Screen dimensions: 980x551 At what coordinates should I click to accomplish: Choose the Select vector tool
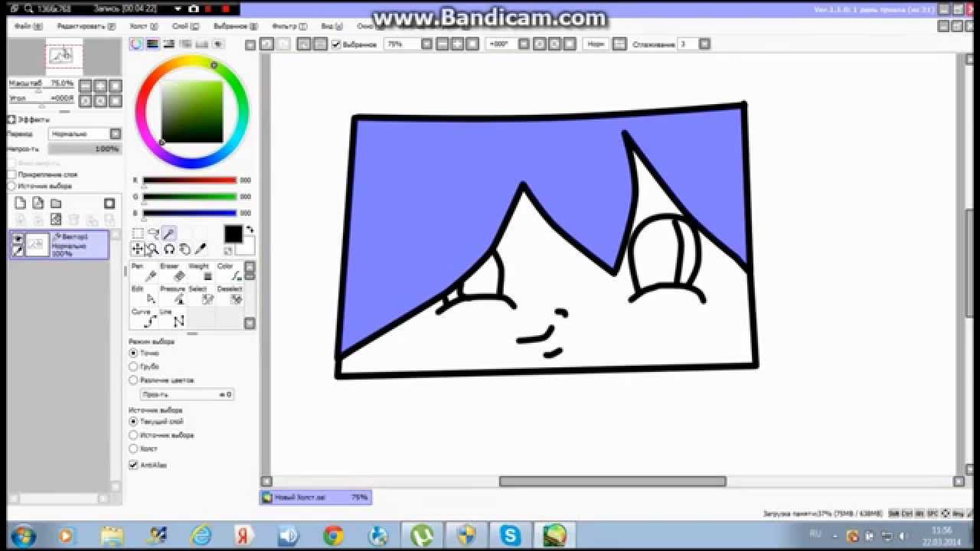[x=202, y=295]
